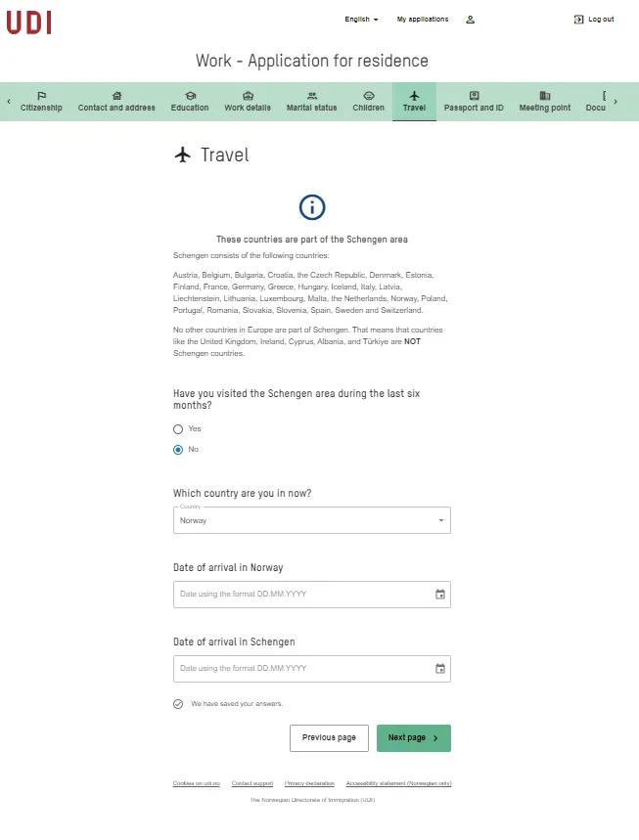
Task: Switch to Passport and ID tab
Action: coord(474,102)
